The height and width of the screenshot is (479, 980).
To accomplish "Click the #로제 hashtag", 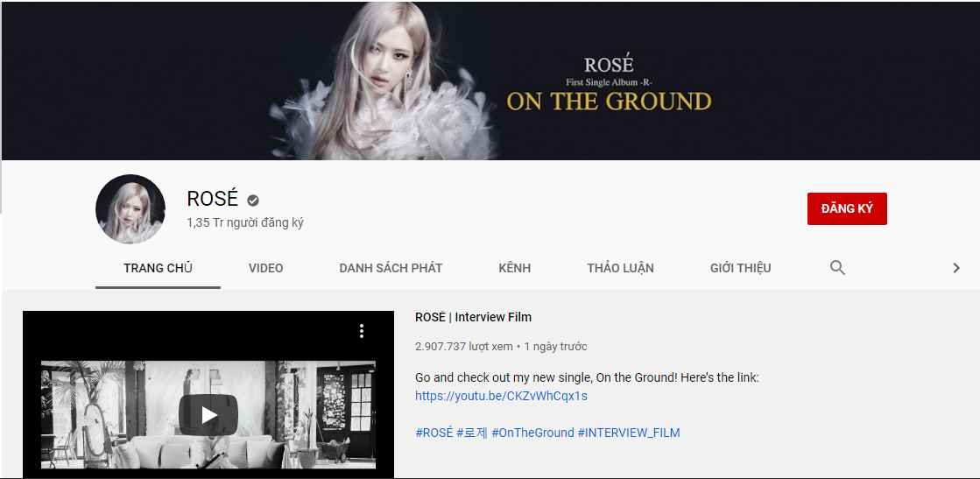I will coord(472,432).
